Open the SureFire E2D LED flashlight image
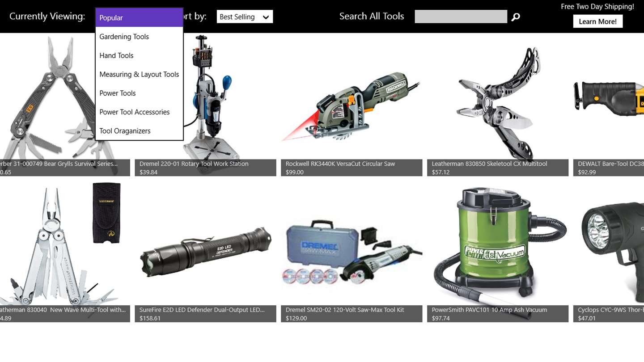Viewport: 644px width, 362px height. (206, 253)
